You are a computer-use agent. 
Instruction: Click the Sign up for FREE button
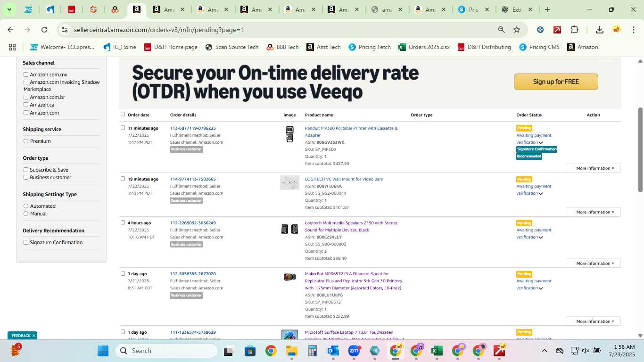click(x=556, y=82)
